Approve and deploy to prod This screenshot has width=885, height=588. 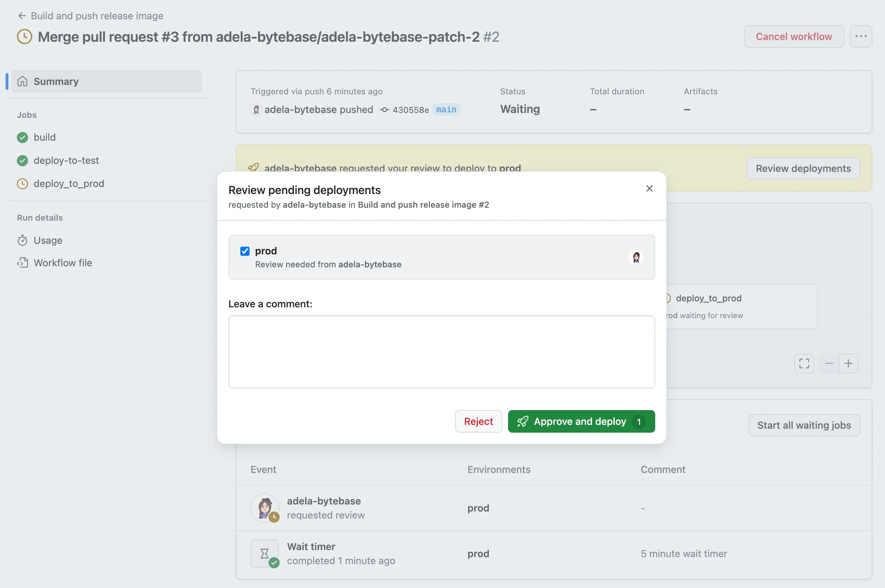581,421
